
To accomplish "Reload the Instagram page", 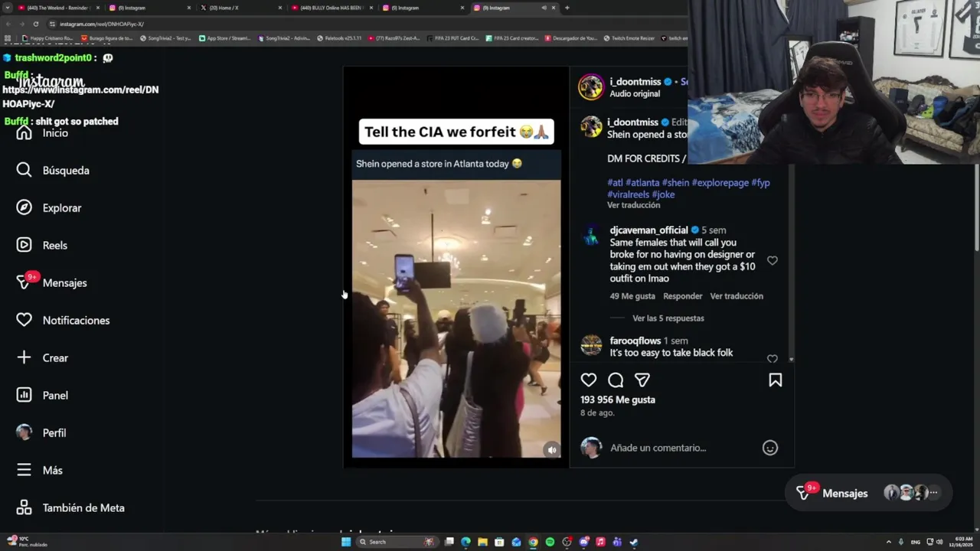I will 35,24.
